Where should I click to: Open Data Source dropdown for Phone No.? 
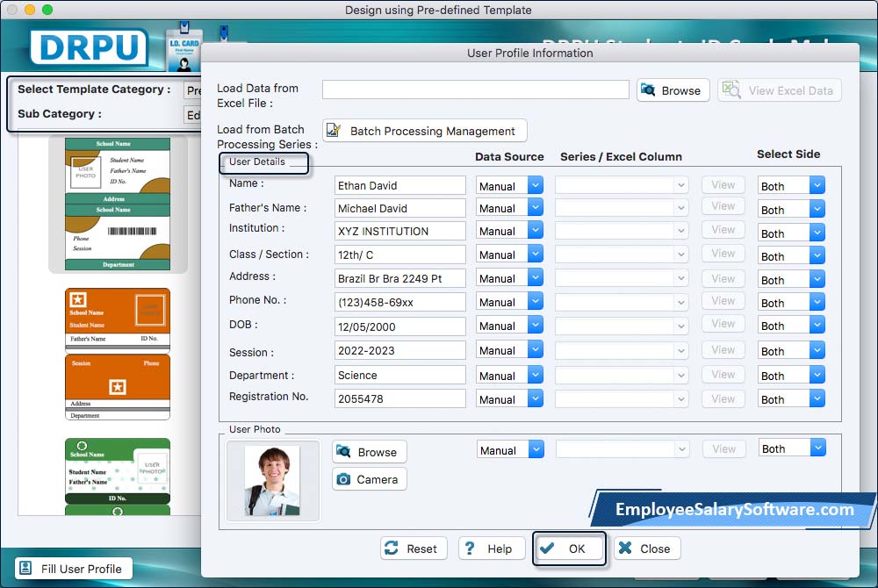tap(509, 302)
